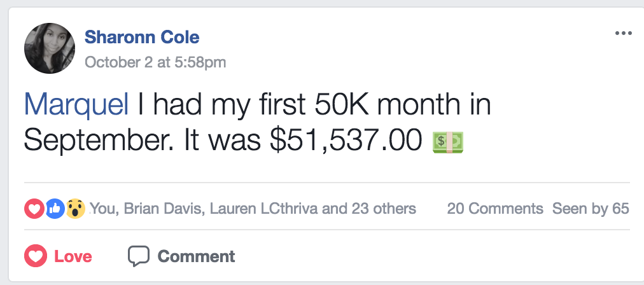The width and height of the screenshot is (644, 285).
Task: Click the red Love label text
Action: pos(73,257)
